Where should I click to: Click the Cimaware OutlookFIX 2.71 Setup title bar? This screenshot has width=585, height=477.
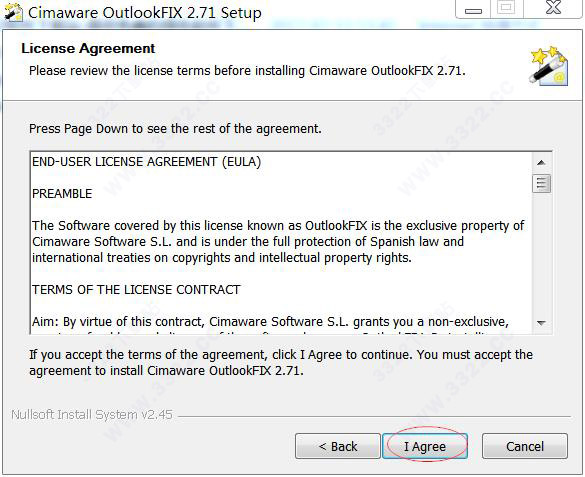(x=145, y=13)
